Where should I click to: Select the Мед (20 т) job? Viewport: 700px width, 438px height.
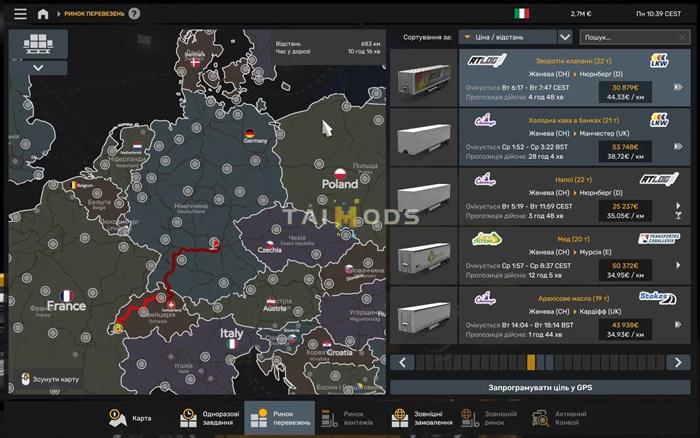[x=575, y=256]
